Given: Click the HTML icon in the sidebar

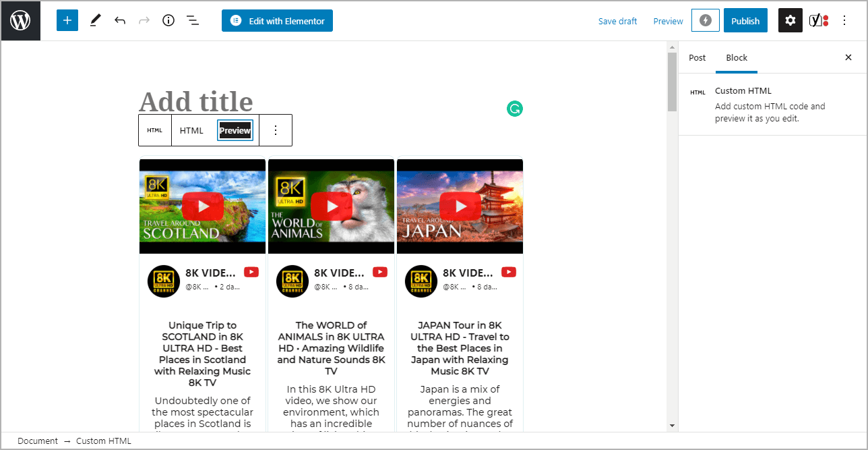Looking at the screenshot, I should 697,92.
